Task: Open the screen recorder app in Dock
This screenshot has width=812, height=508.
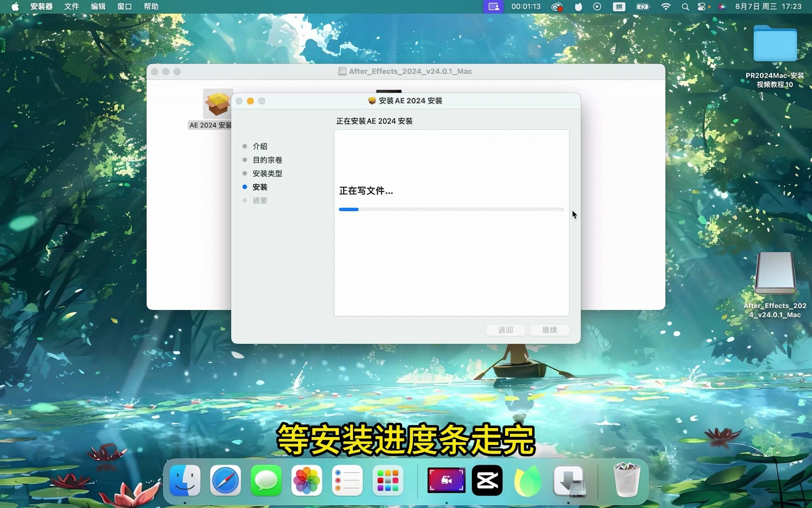Action: [x=446, y=480]
